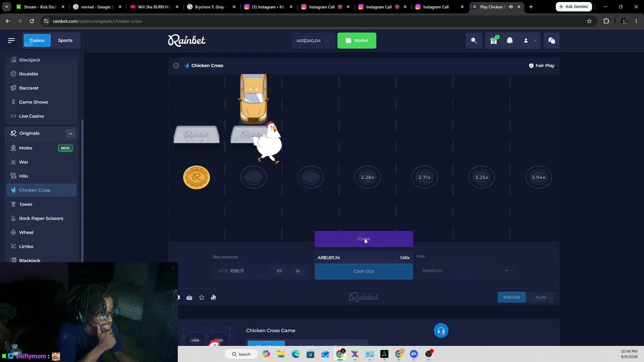This screenshot has width=644, height=362.
Task: Collapse the Originals sidebar section
Action: pyautogui.click(x=70, y=133)
